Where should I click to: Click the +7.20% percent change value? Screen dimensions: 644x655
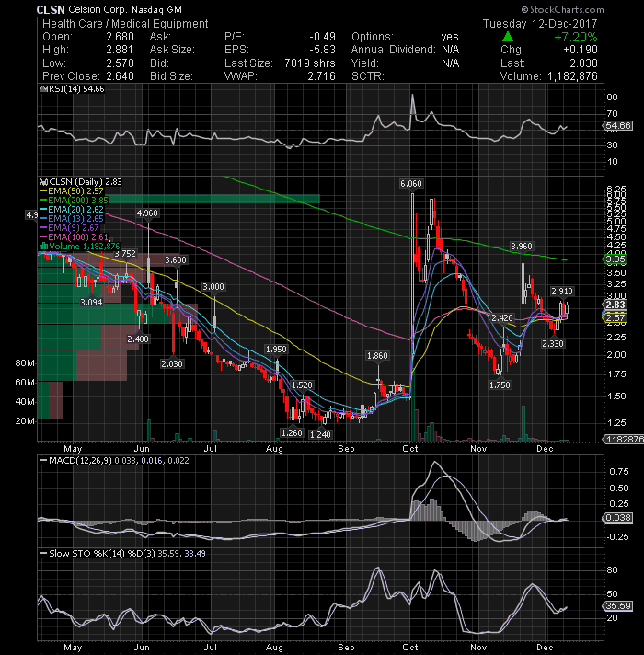[x=576, y=37]
